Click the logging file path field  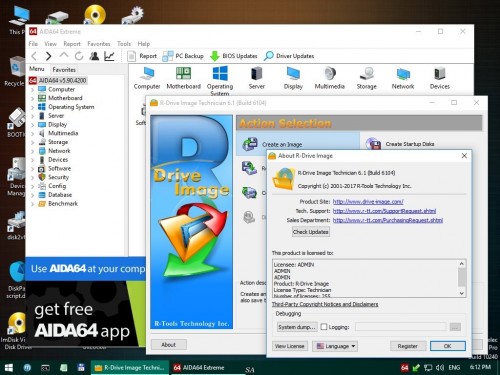(x=401, y=327)
